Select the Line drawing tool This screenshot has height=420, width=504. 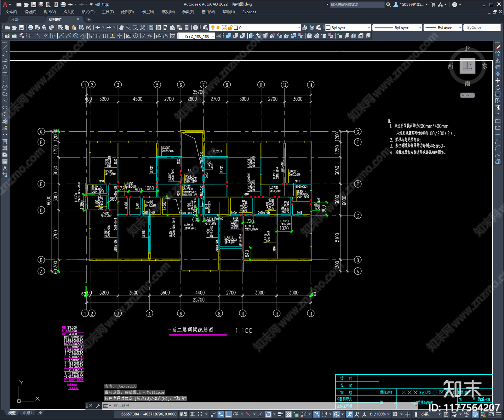[5, 47]
